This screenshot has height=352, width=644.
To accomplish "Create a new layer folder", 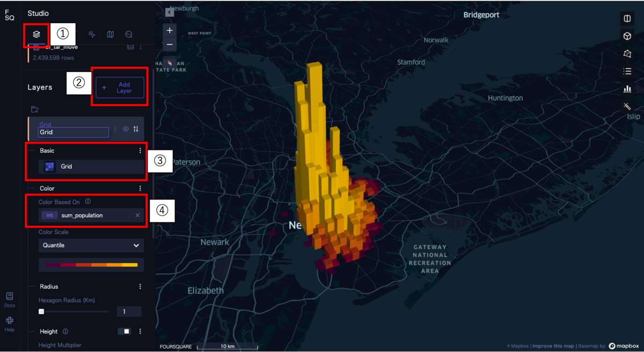I will (x=34, y=109).
